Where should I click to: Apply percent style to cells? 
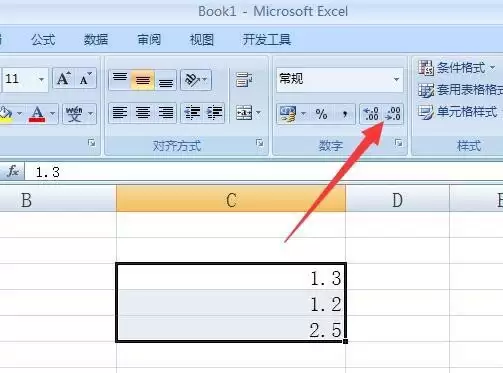click(321, 114)
